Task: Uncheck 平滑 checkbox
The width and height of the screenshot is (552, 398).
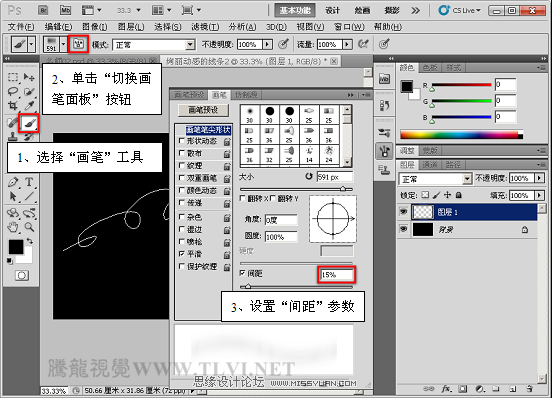Action: point(182,253)
